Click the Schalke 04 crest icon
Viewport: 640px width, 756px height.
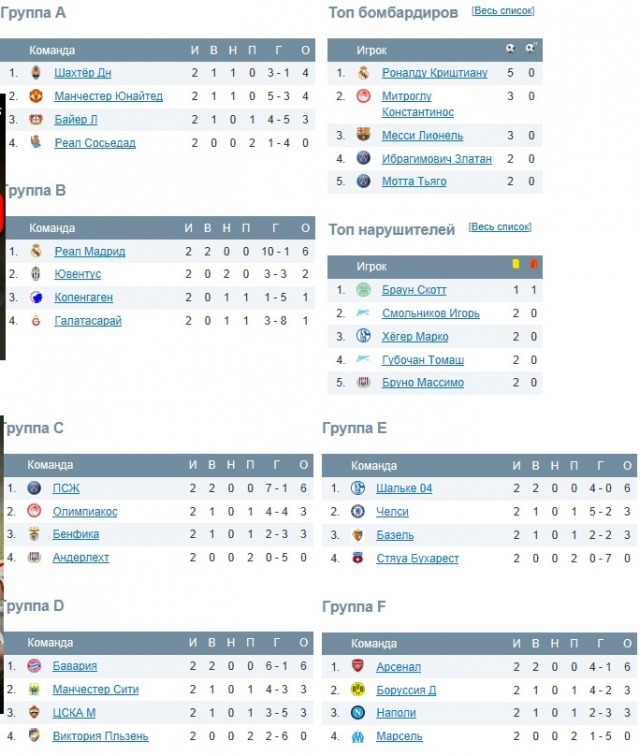pos(358,488)
